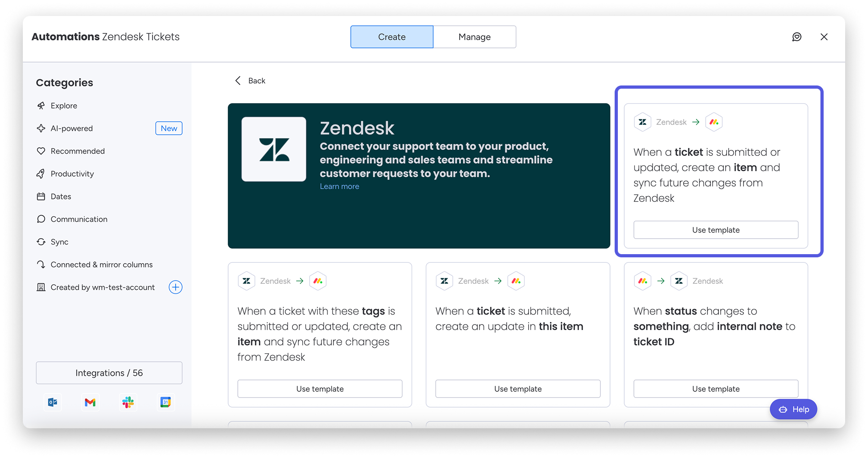
Task: Click Zendesk icon in tags template card
Action: [x=246, y=281]
